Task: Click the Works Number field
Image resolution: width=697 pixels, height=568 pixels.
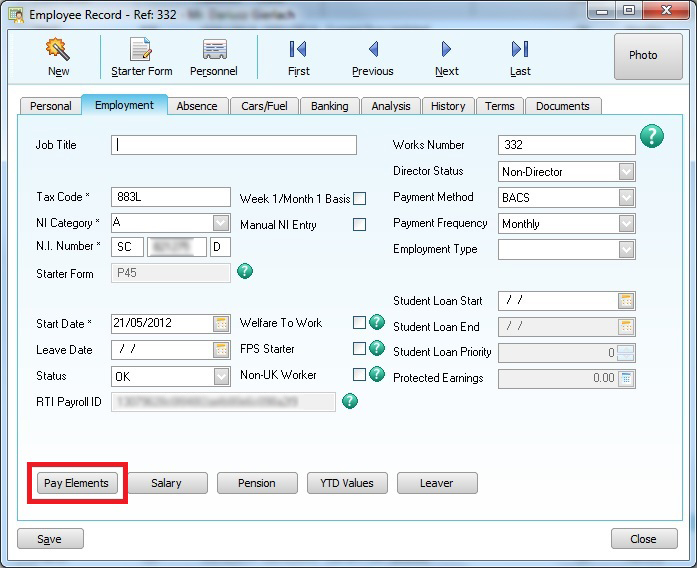Action: 567,145
